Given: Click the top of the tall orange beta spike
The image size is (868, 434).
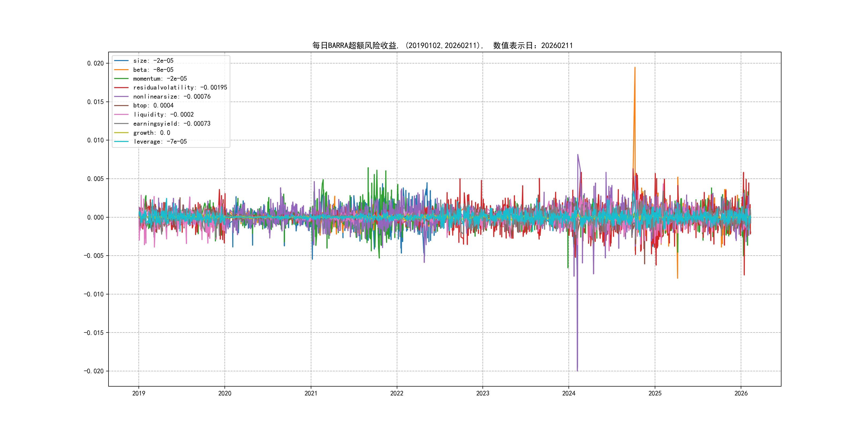Looking at the screenshot, I should click(635, 68).
